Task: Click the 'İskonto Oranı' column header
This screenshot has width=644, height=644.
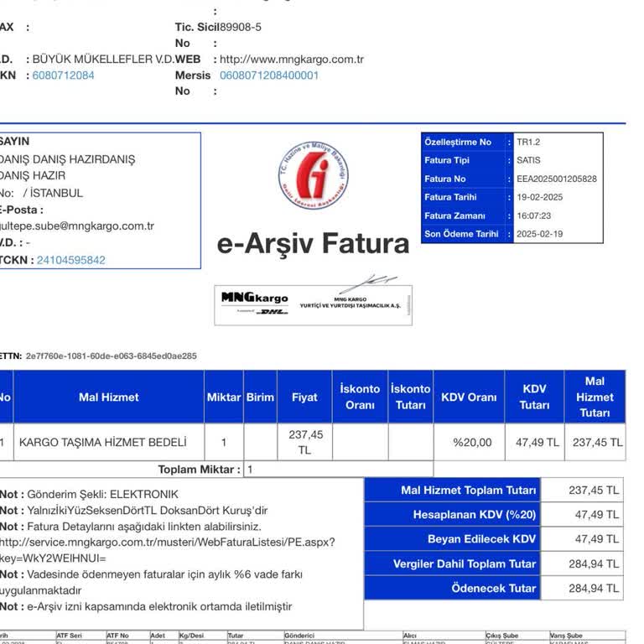Action: point(360,397)
